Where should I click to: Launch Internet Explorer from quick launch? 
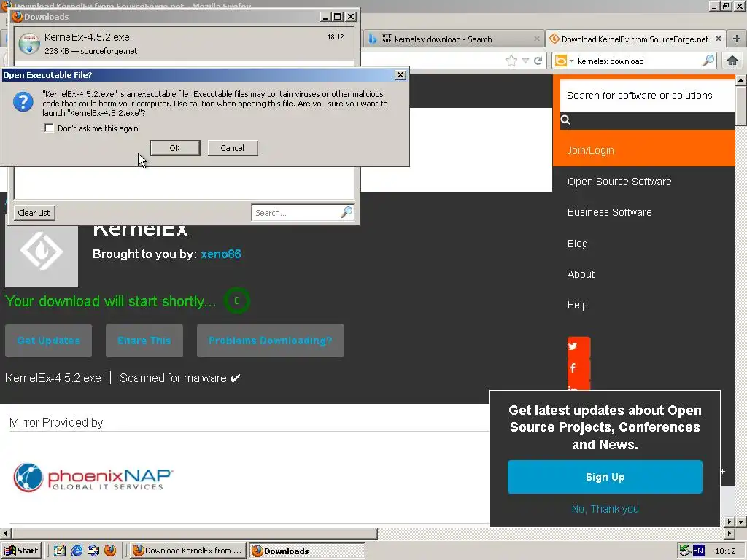tap(76, 551)
